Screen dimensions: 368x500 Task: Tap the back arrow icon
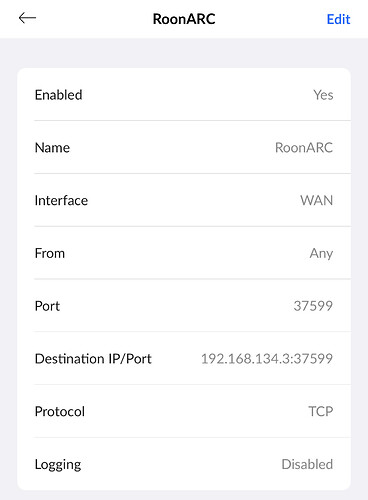27,18
